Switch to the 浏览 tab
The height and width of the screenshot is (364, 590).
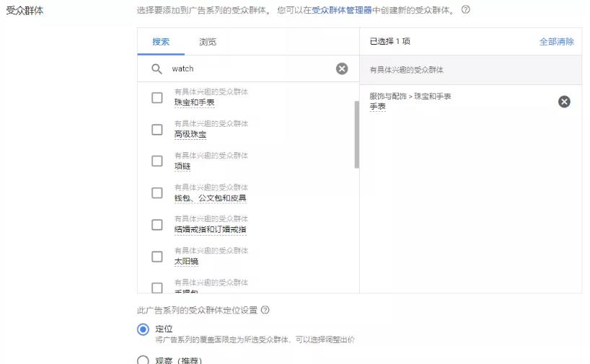click(208, 42)
